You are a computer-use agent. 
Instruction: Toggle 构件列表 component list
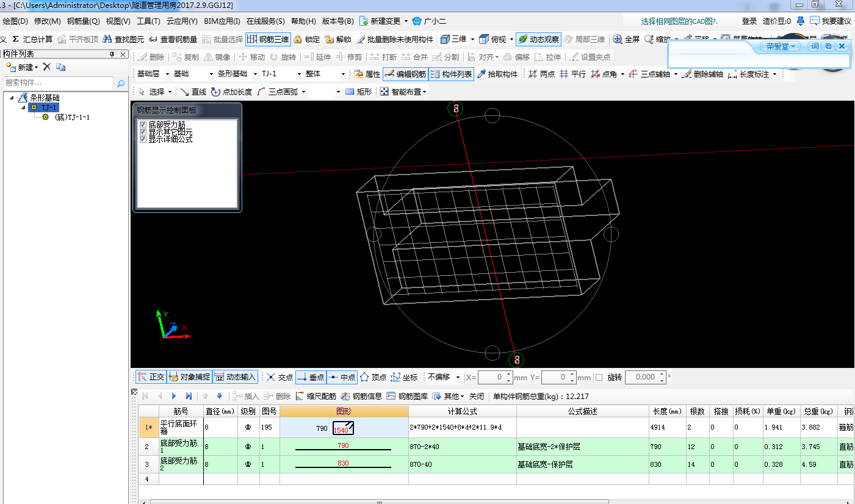click(x=451, y=74)
